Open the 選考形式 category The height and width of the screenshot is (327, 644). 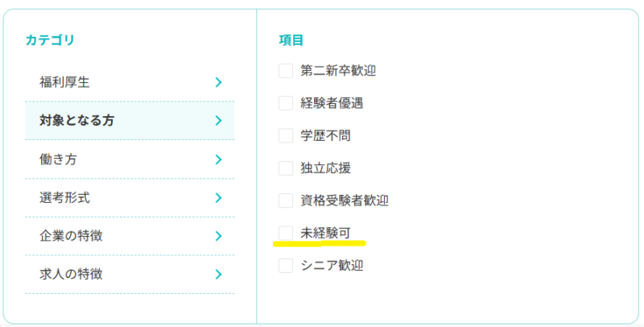65,197
